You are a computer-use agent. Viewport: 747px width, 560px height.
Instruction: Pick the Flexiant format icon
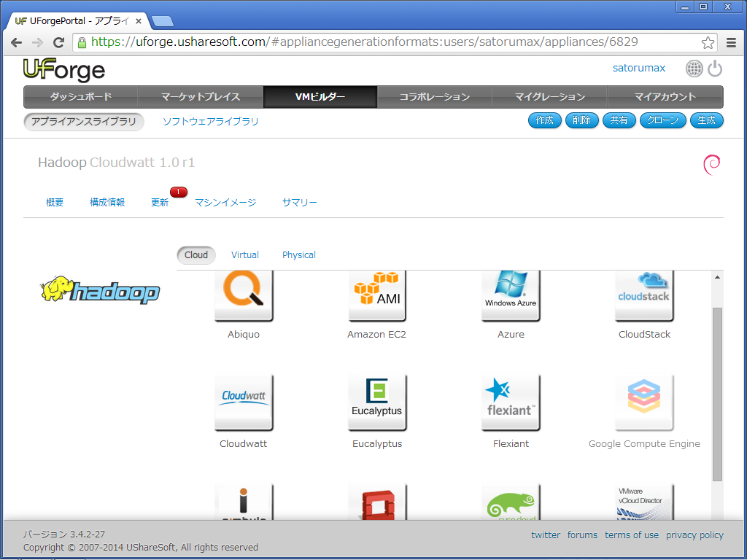tap(511, 402)
